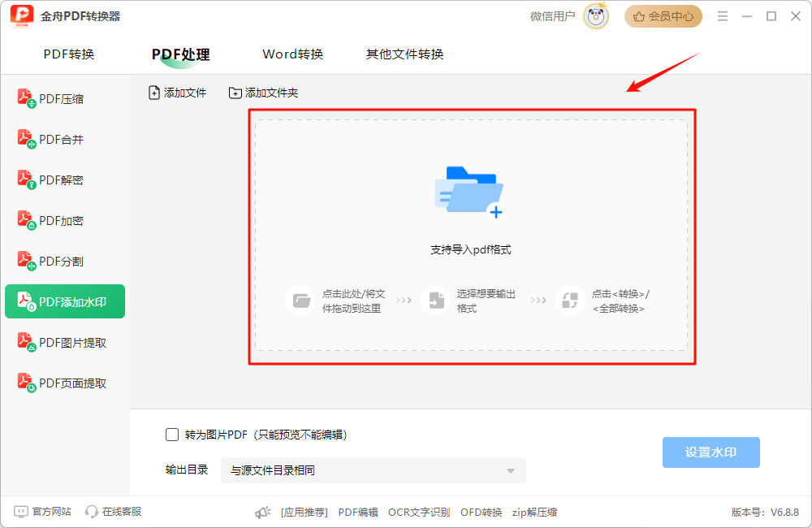The image size is (812, 528).
Task: Click the 支持导入pdf格式 text
Action: (471, 249)
